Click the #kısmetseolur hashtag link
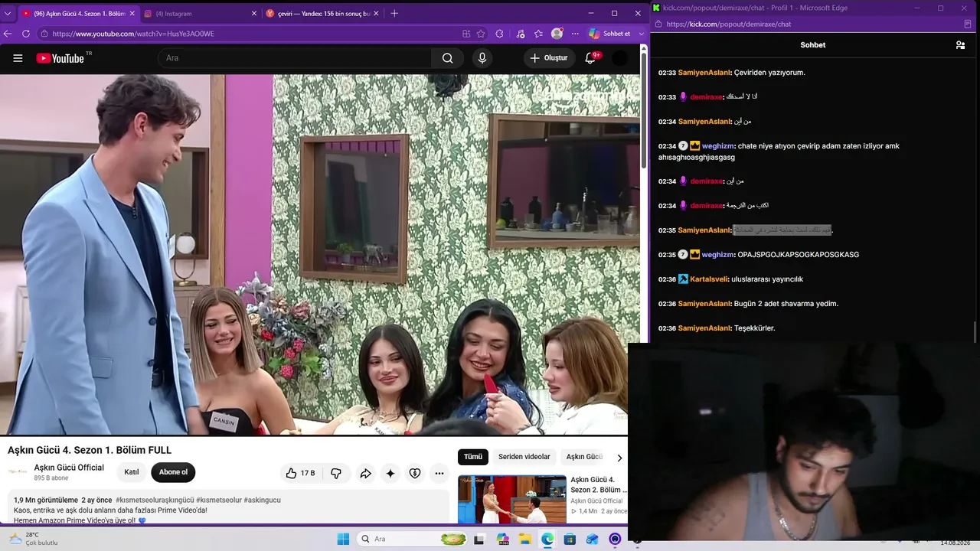Viewport: 980px width, 551px height. (x=218, y=500)
